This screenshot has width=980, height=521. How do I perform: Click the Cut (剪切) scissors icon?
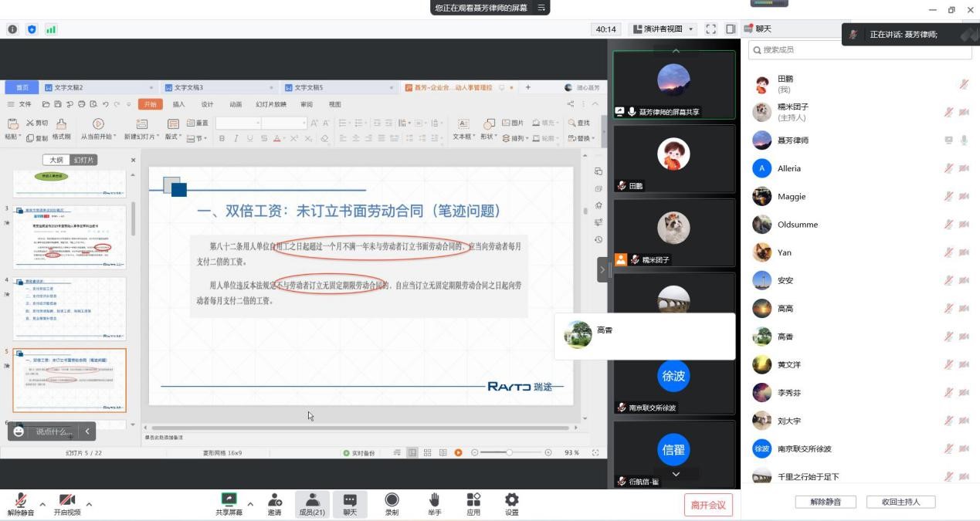(x=30, y=123)
